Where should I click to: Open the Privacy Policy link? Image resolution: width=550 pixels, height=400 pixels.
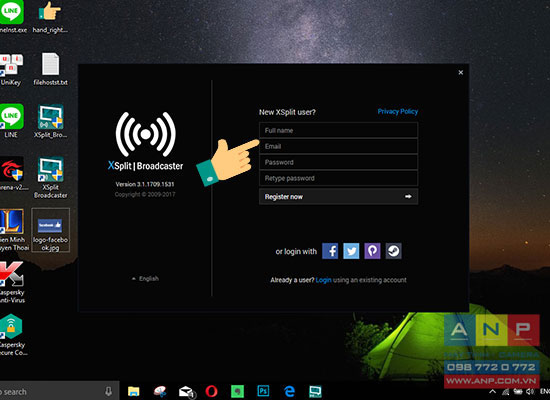click(x=398, y=112)
